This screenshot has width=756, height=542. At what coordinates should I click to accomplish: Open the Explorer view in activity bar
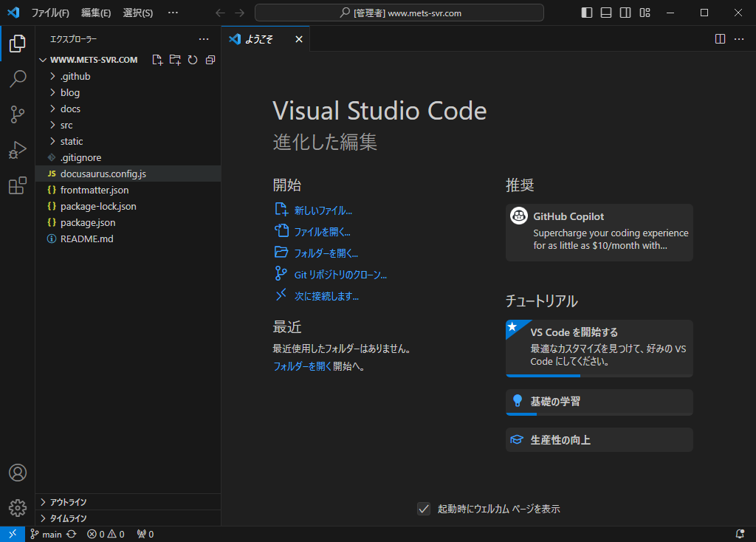(18, 44)
